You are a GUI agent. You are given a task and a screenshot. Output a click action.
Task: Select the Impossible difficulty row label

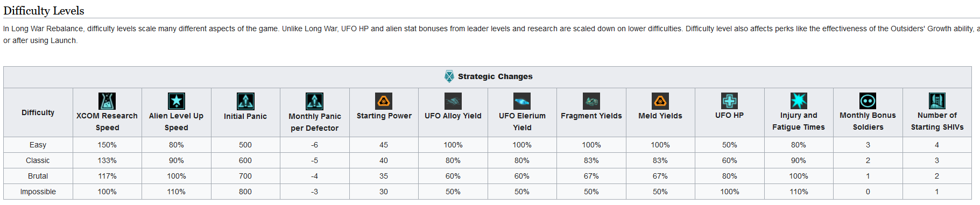[38, 192]
